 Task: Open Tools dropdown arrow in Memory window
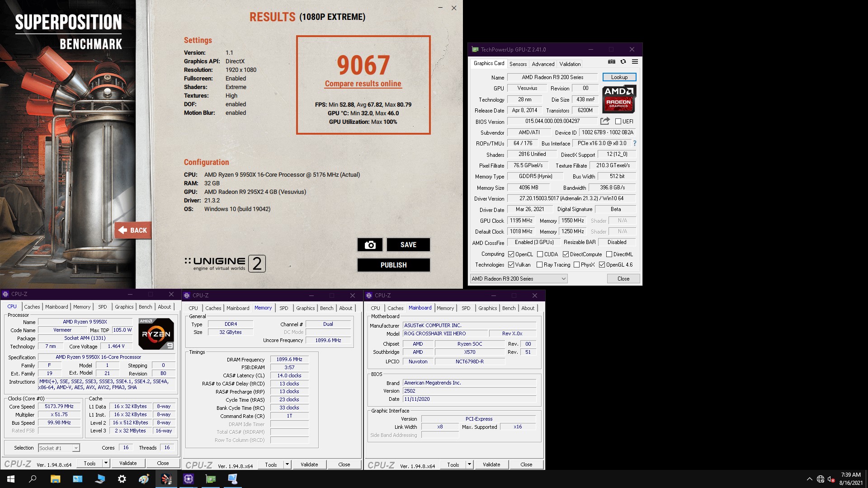[287, 465]
